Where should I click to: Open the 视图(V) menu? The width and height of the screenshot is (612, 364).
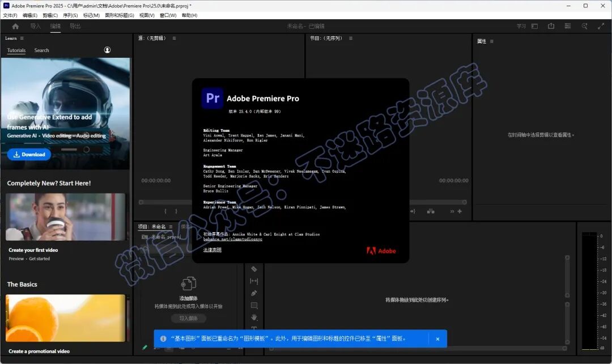click(147, 15)
